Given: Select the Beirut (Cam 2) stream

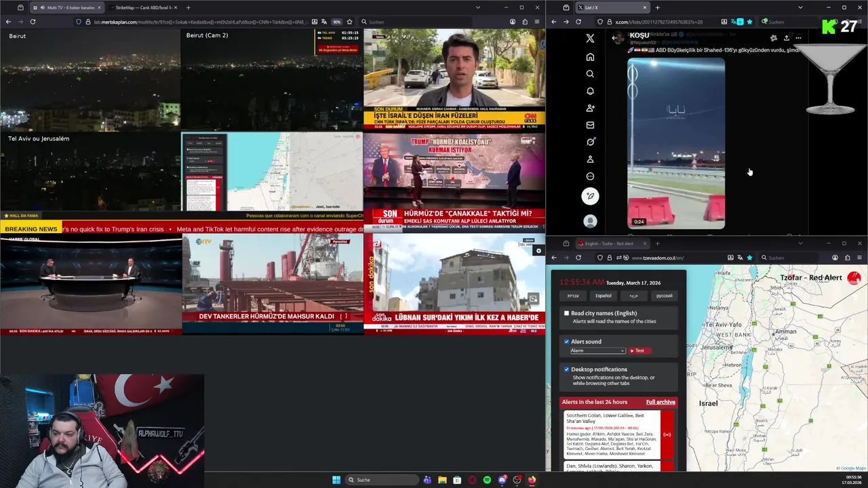Looking at the screenshot, I should [271, 80].
